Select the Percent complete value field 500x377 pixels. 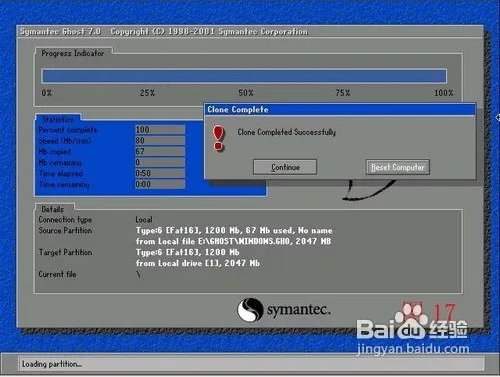pyautogui.click(x=160, y=129)
